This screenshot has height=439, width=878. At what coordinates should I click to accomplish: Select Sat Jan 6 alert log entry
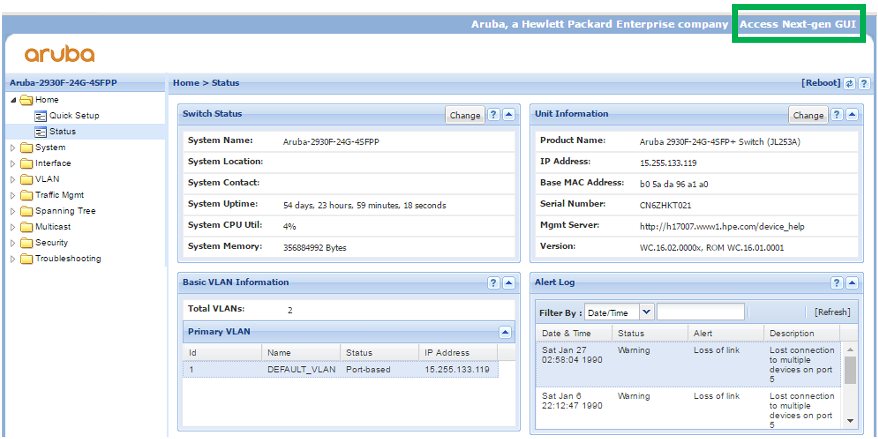point(688,410)
